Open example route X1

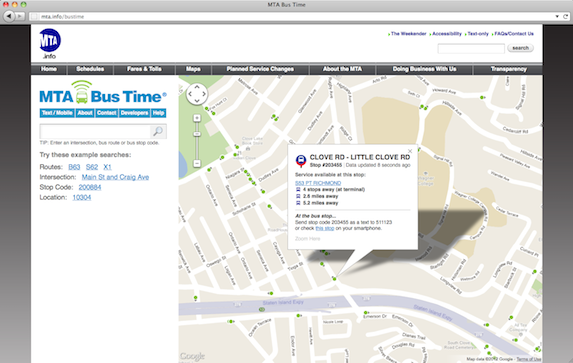(x=107, y=167)
